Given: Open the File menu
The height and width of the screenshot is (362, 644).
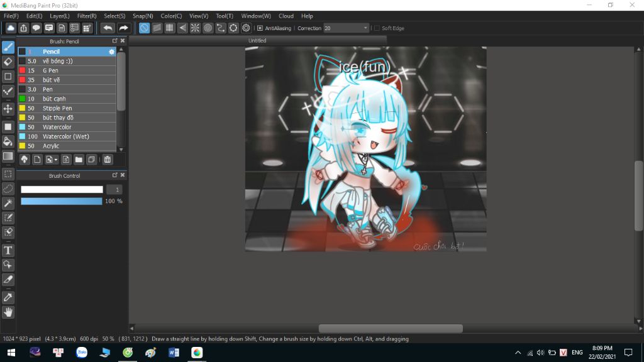Looking at the screenshot, I should pos(11,16).
